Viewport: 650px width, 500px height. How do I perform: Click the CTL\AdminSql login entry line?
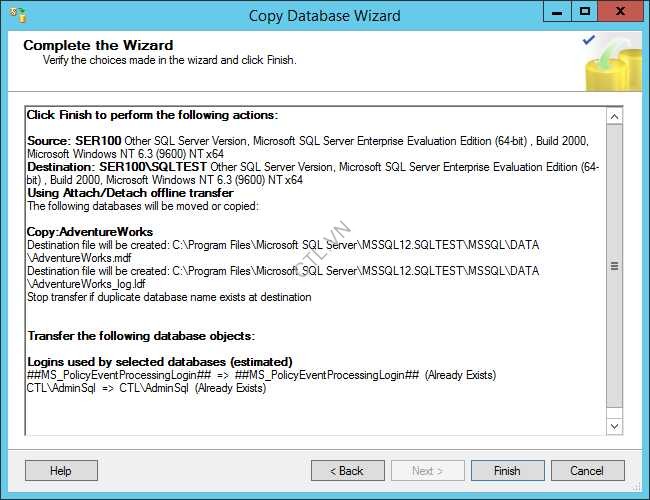[x=146, y=388]
